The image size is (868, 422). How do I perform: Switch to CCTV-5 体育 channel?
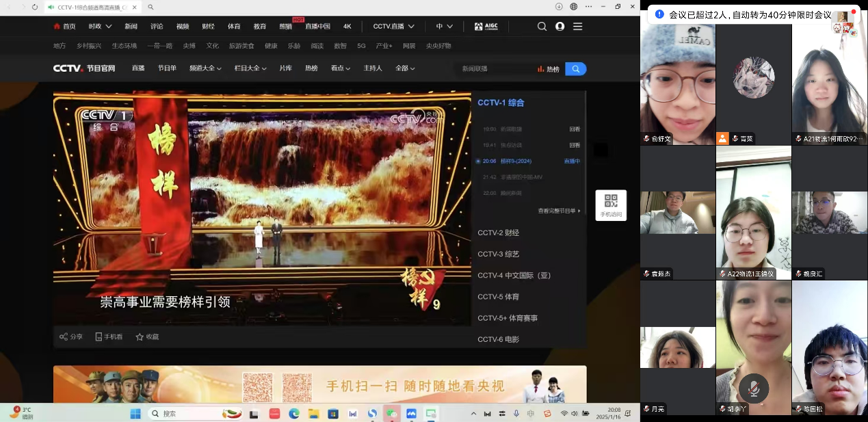498,297
